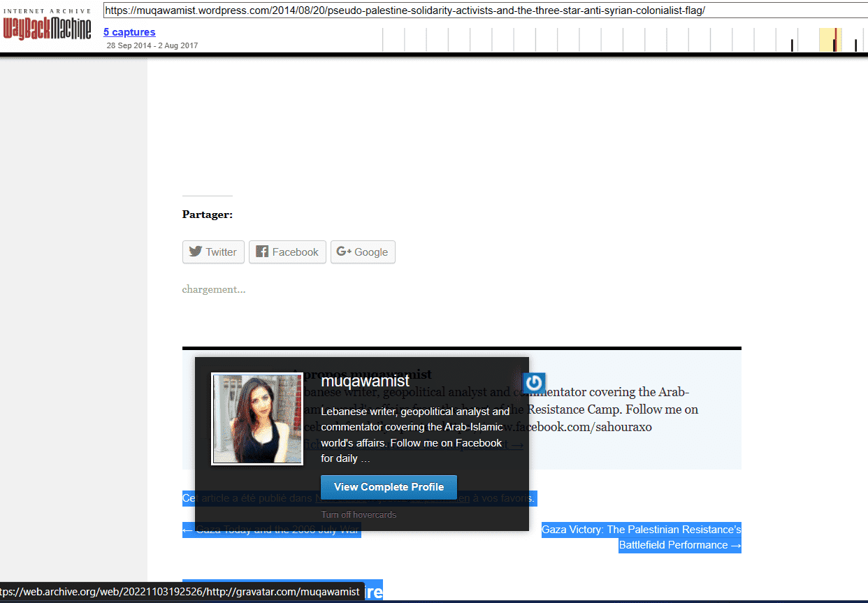The image size is (868, 603).
Task: Share the article via the Twitter button
Action: pyautogui.click(x=213, y=252)
